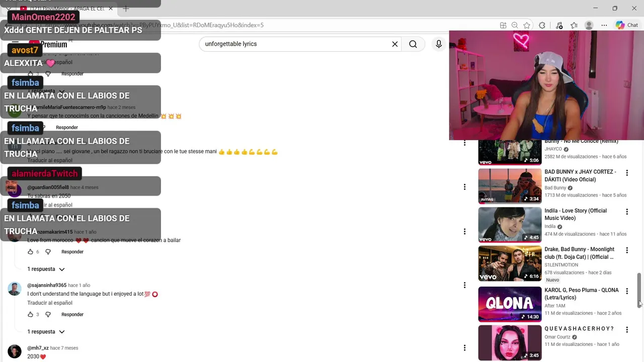
Task: Start voice search with the microphone icon
Action: pyautogui.click(x=439, y=44)
